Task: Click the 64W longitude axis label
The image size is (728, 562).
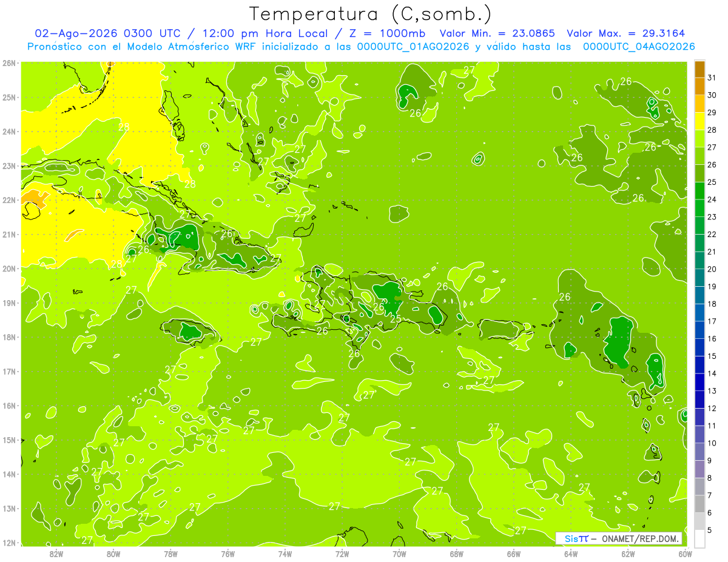Action: pos(571,554)
